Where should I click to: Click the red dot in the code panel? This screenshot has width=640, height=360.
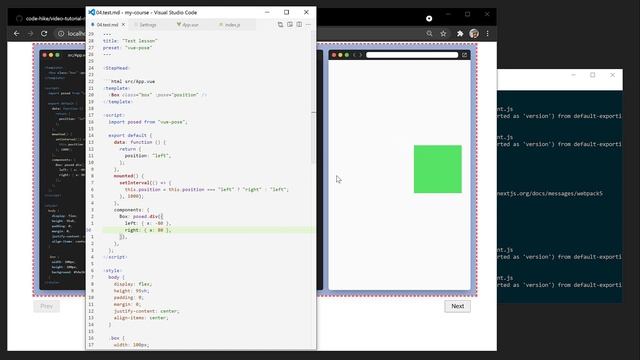click(x=44, y=55)
